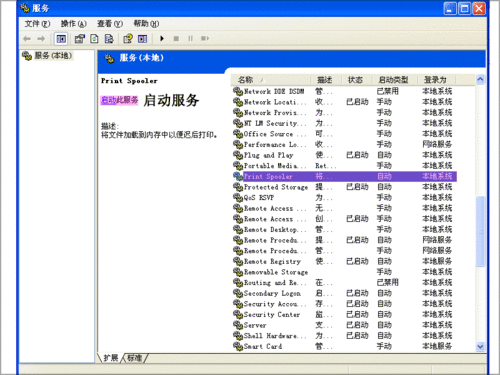This screenshot has height=375, width=500.
Task: Click the Restart Service icon
Action: 205,39
